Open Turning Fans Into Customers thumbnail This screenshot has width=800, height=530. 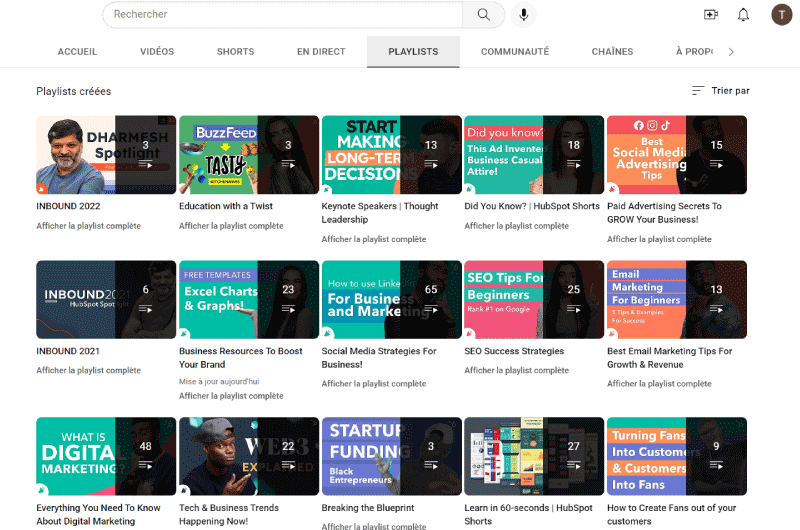[x=677, y=457]
